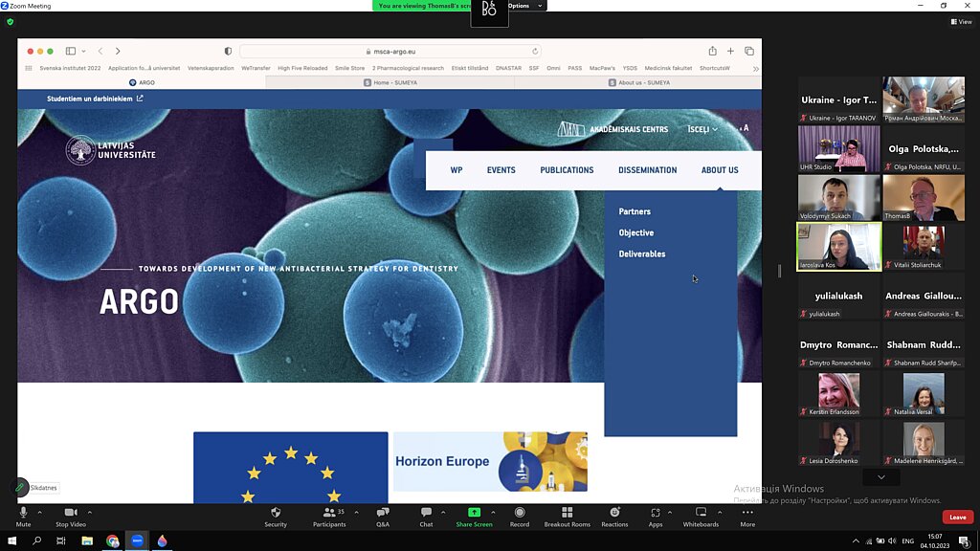Show more participants with down chevron

point(881,477)
